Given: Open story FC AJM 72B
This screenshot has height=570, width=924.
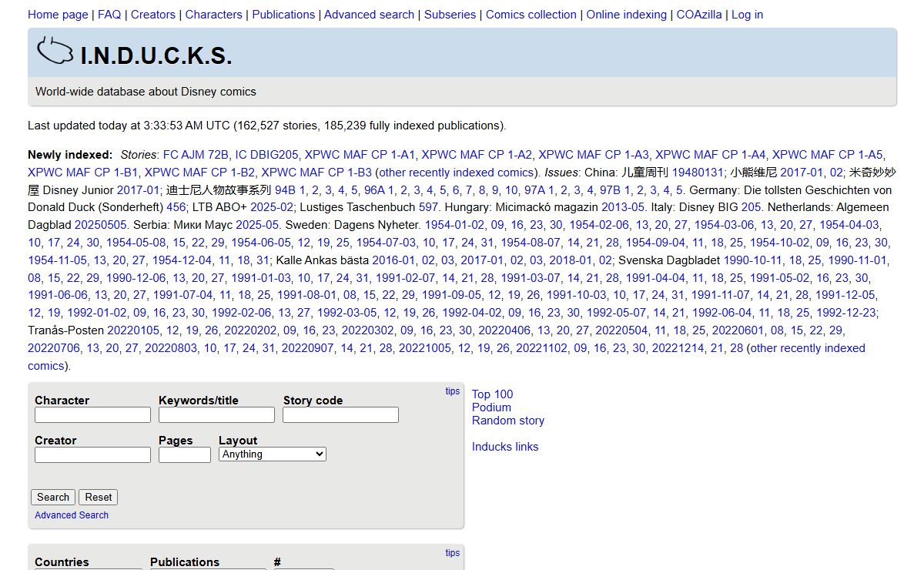Looking at the screenshot, I should [x=196, y=154].
